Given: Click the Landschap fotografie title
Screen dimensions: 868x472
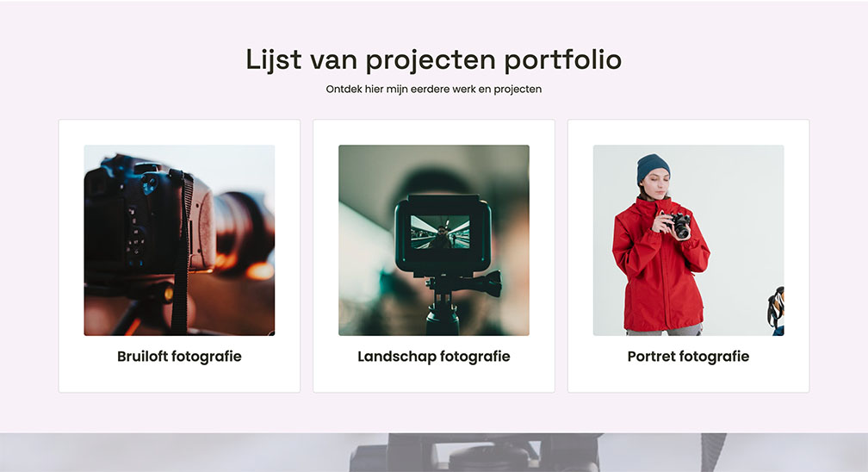Looking at the screenshot, I should [x=434, y=357].
